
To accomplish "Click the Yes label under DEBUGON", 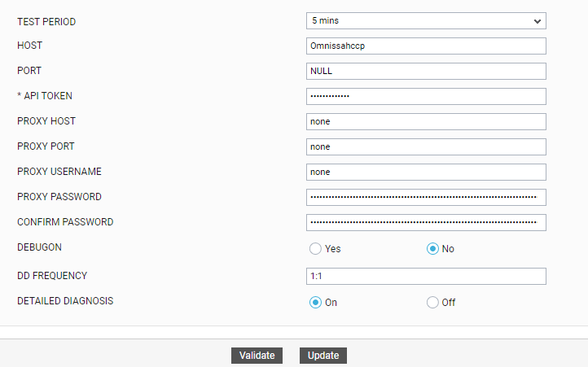I will coord(332,249).
